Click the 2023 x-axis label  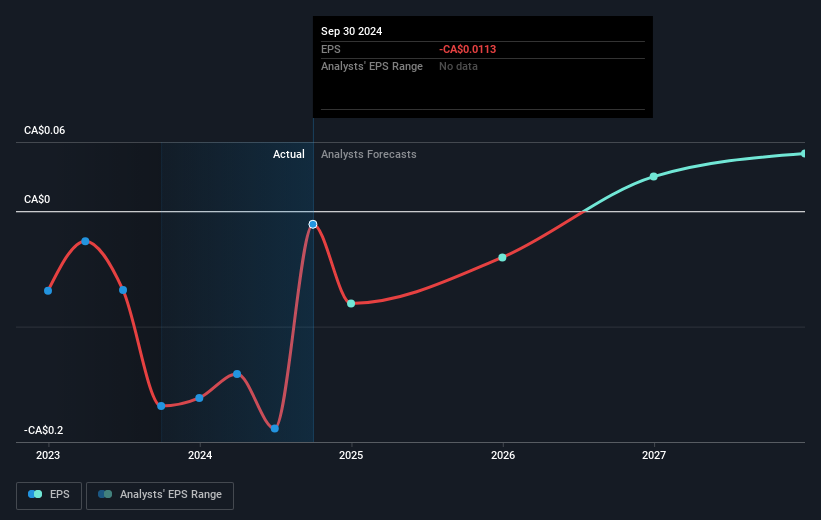pyautogui.click(x=48, y=455)
